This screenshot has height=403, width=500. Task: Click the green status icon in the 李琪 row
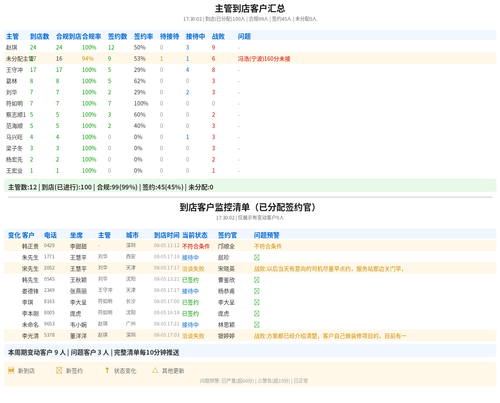coord(257,302)
